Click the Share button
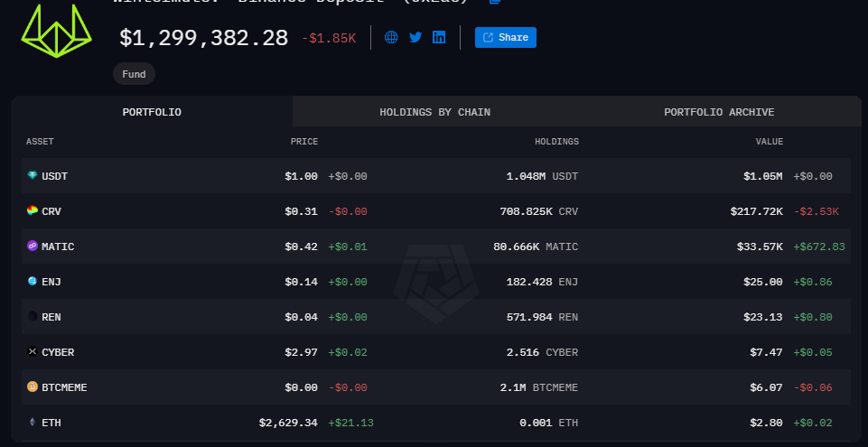Viewport: 868px width, 447px height. [x=506, y=37]
